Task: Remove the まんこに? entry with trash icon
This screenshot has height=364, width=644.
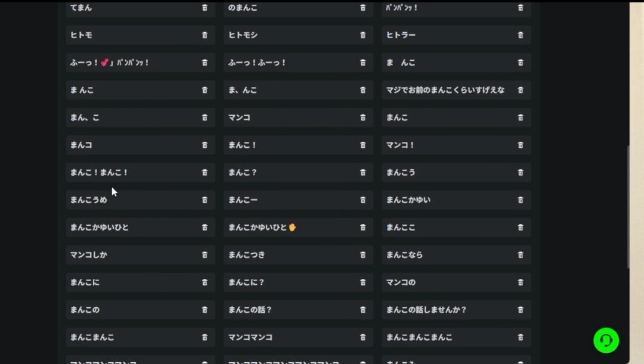Action: click(x=363, y=282)
